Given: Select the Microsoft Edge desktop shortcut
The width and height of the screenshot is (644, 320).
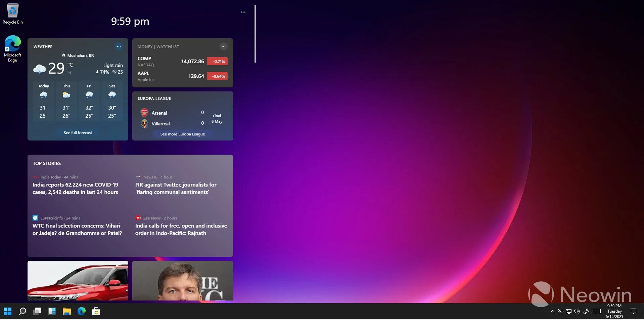Looking at the screenshot, I should coord(12,49).
